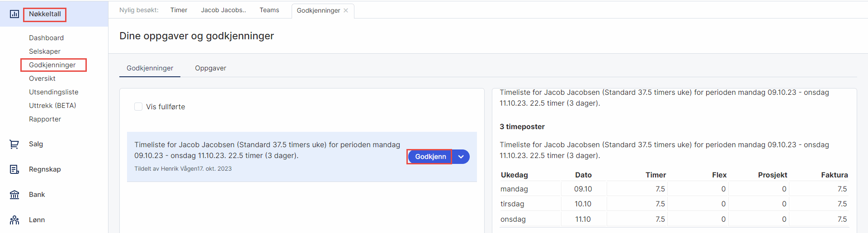868x233 pixels.
Task: Switch to the Oppgaver tab
Action: pos(210,68)
